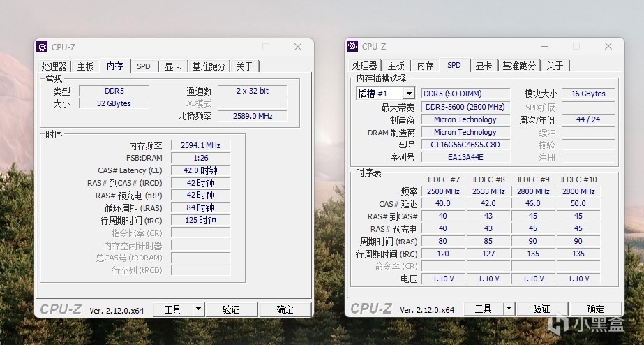This screenshot has height=345, width=644.
Task: Click the 2 x 32-bit channel value
Action: coord(253,91)
